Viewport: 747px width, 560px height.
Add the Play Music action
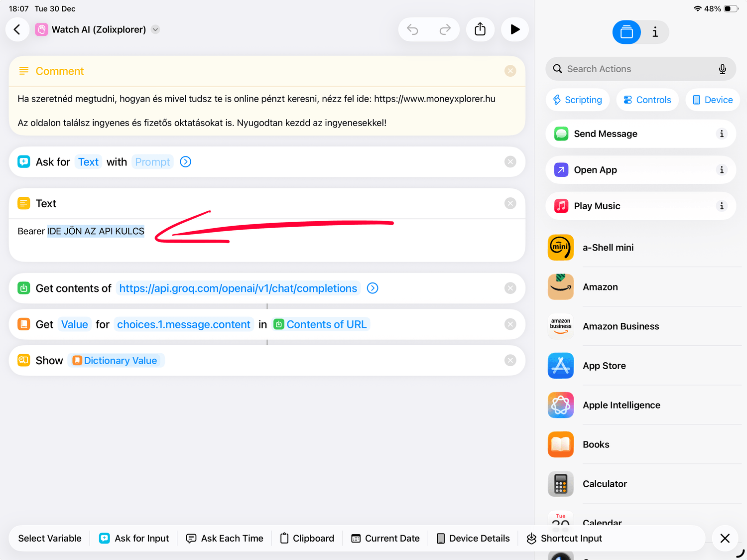click(640, 206)
